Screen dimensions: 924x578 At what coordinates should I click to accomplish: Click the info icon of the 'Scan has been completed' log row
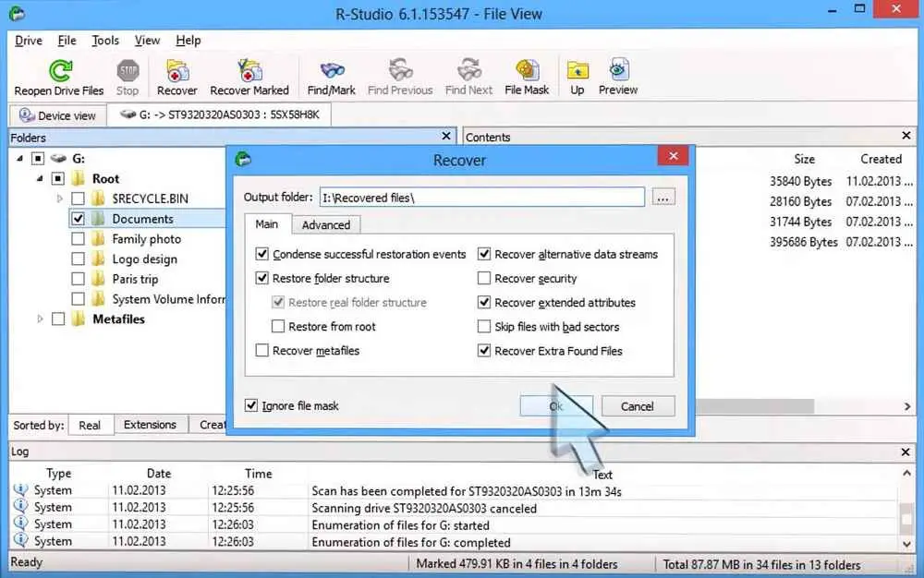(20, 489)
